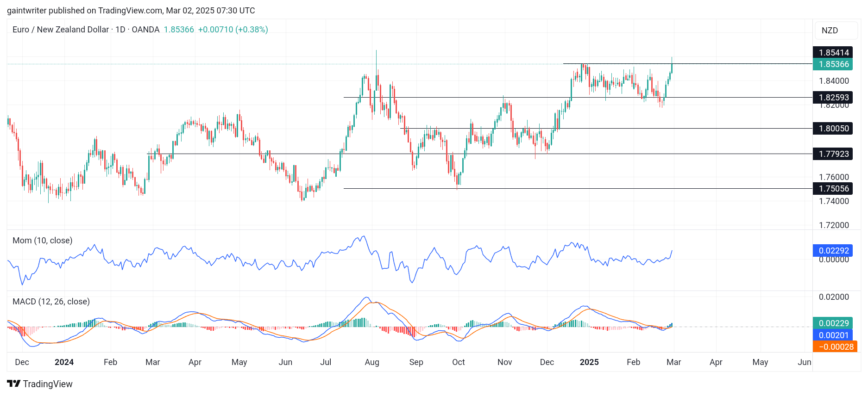Click the 1.85414 price label

coord(833,52)
